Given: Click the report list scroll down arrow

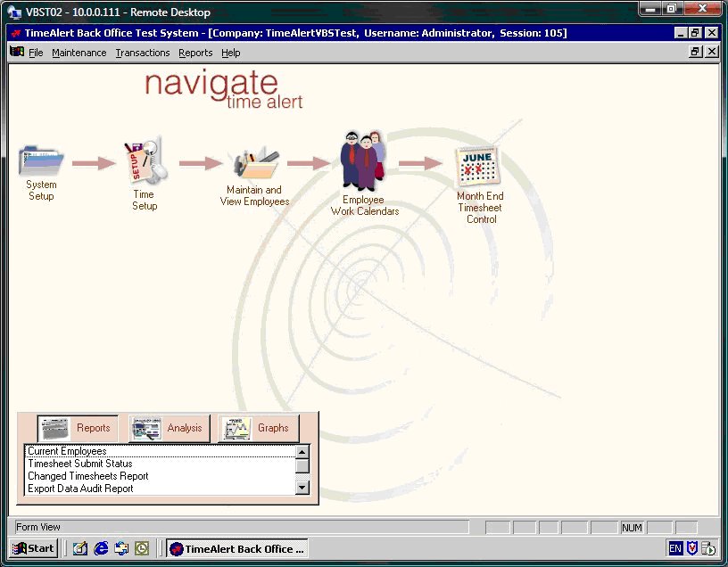Looking at the screenshot, I should tap(302, 487).
